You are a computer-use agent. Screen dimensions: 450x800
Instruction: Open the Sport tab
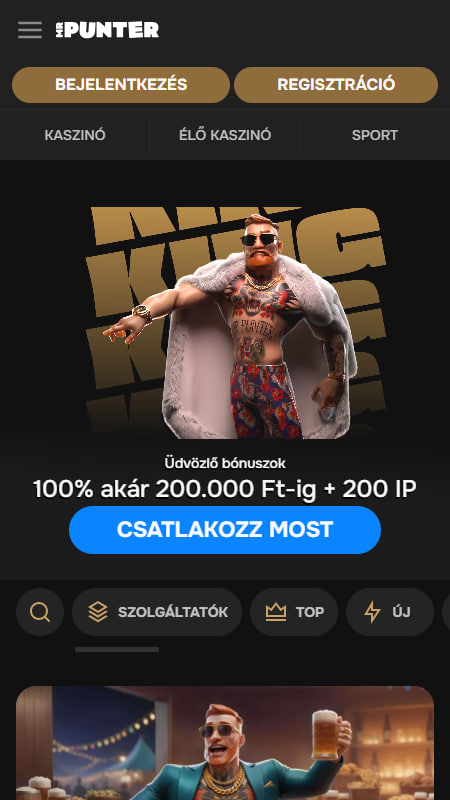click(374, 135)
